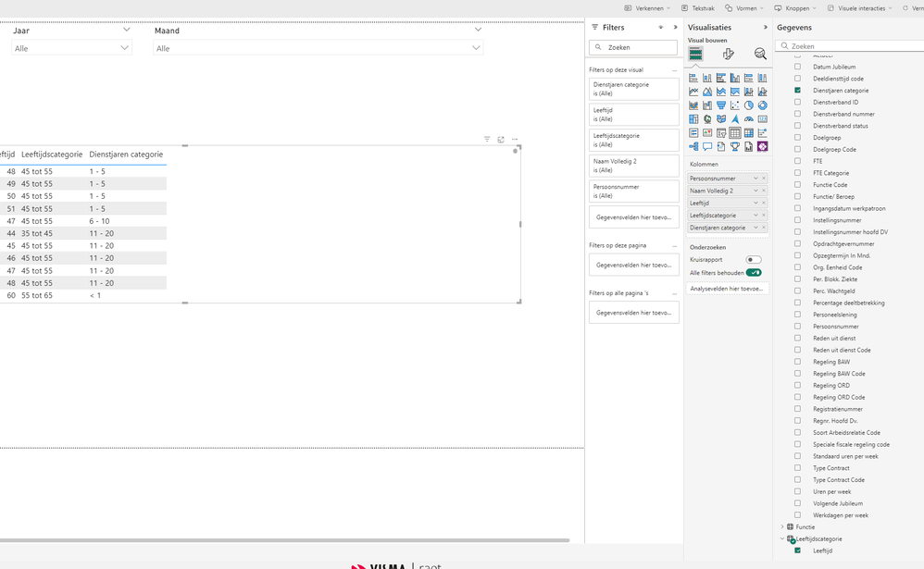Open the Format visual brush tab
Screen dimensions: 924x569
click(x=729, y=55)
